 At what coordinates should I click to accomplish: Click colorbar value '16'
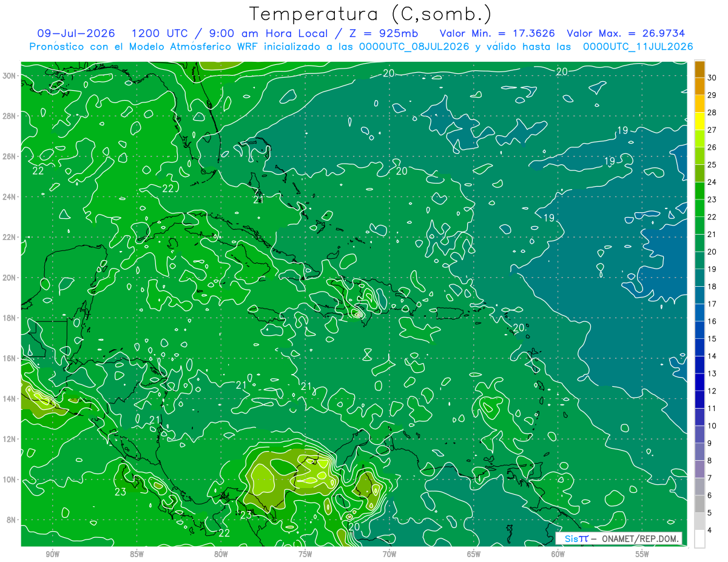(712, 321)
